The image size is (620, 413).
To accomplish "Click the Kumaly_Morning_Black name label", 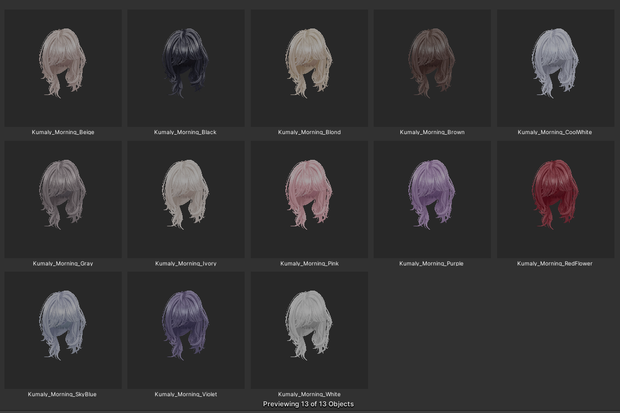I will tap(185, 132).
